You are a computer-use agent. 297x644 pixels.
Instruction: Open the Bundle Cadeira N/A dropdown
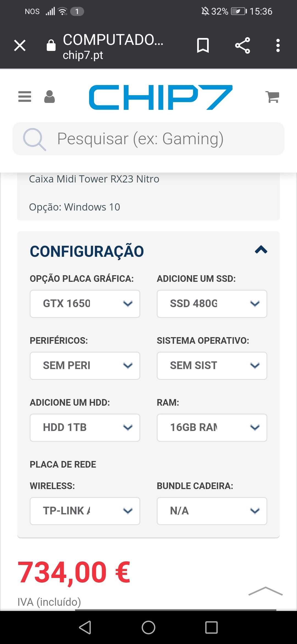click(212, 511)
